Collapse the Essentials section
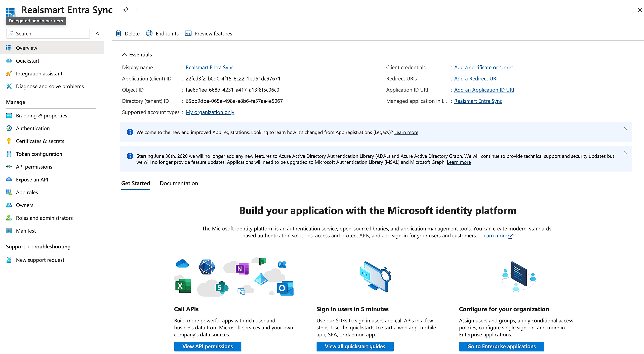This screenshot has height=354, width=644. point(125,55)
